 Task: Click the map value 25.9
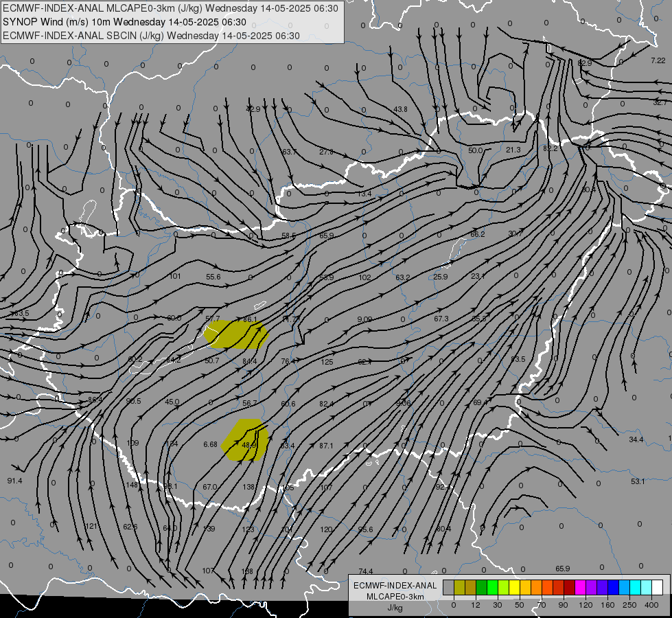(x=441, y=277)
